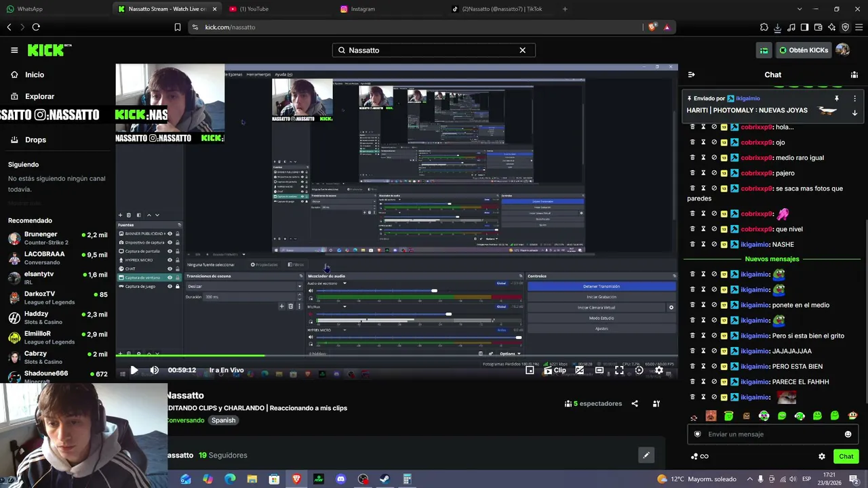
Task: Click the Spanish language tag
Action: (223, 420)
